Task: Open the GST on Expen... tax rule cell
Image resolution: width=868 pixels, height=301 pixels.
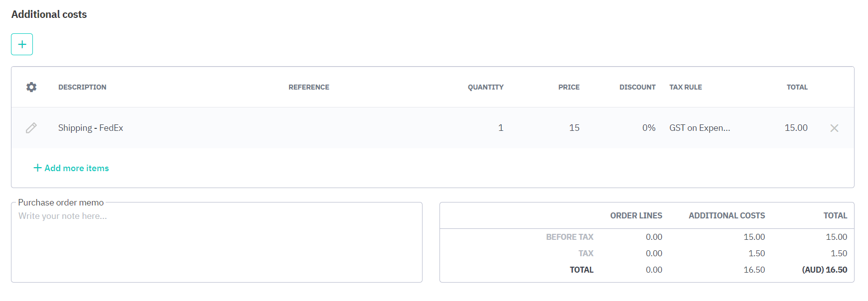Action: (x=700, y=128)
